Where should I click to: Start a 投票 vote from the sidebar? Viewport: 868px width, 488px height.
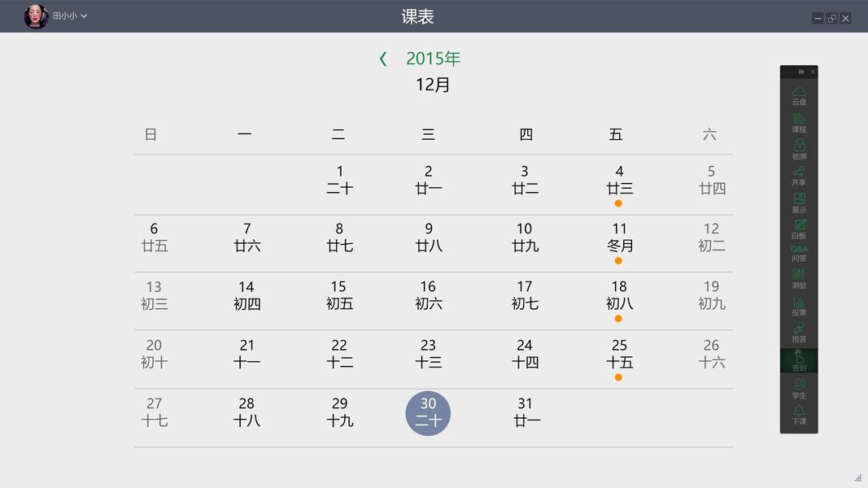point(799,306)
